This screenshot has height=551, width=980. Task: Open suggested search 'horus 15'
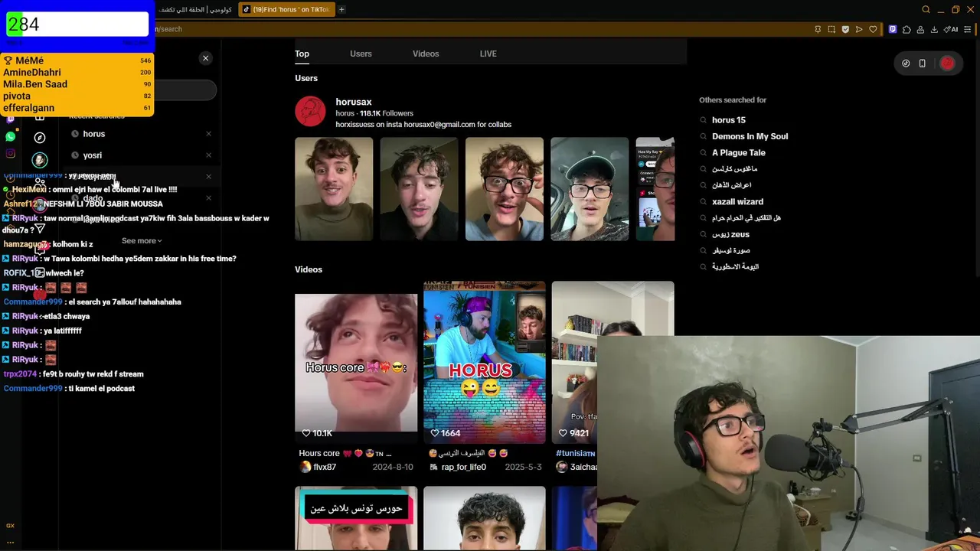point(728,120)
